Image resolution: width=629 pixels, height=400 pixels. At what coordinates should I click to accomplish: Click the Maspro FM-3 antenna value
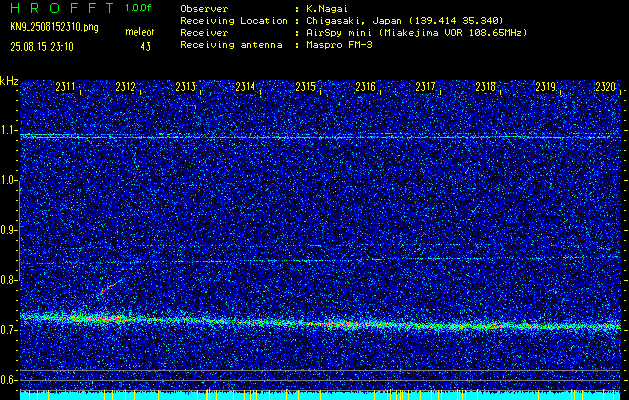click(338, 45)
